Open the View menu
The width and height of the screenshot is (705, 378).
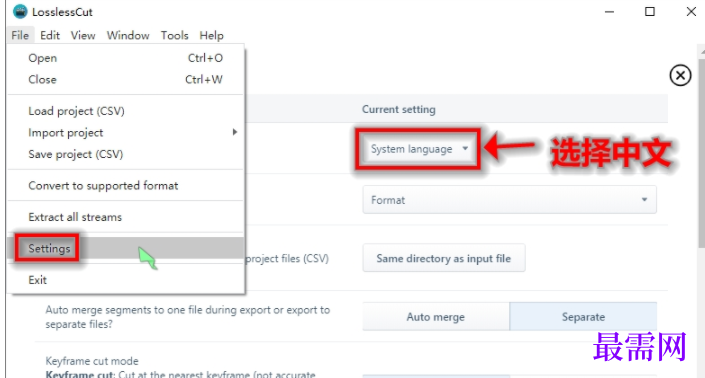tap(83, 36)
